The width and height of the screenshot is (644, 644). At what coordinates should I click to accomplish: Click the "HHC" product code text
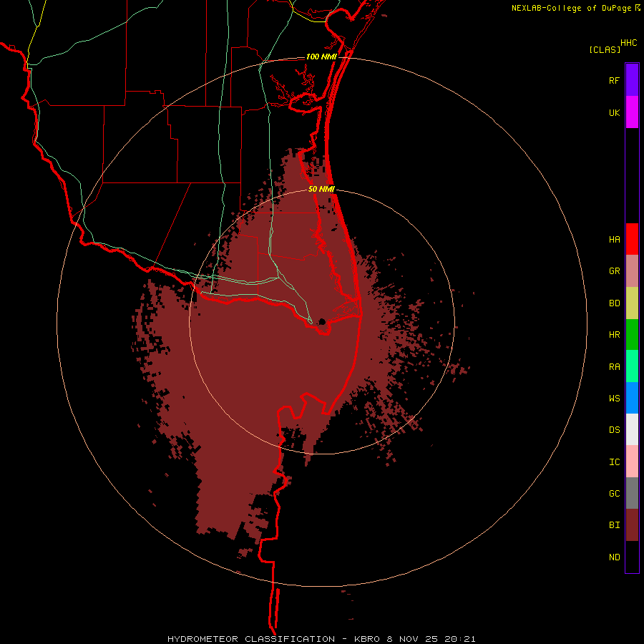629,43
